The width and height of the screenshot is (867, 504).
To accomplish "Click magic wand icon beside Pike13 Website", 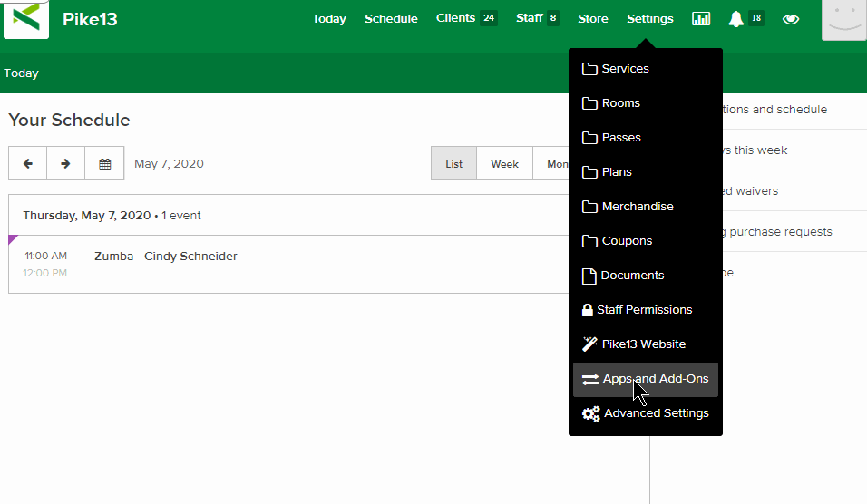I will click(589, 344).
